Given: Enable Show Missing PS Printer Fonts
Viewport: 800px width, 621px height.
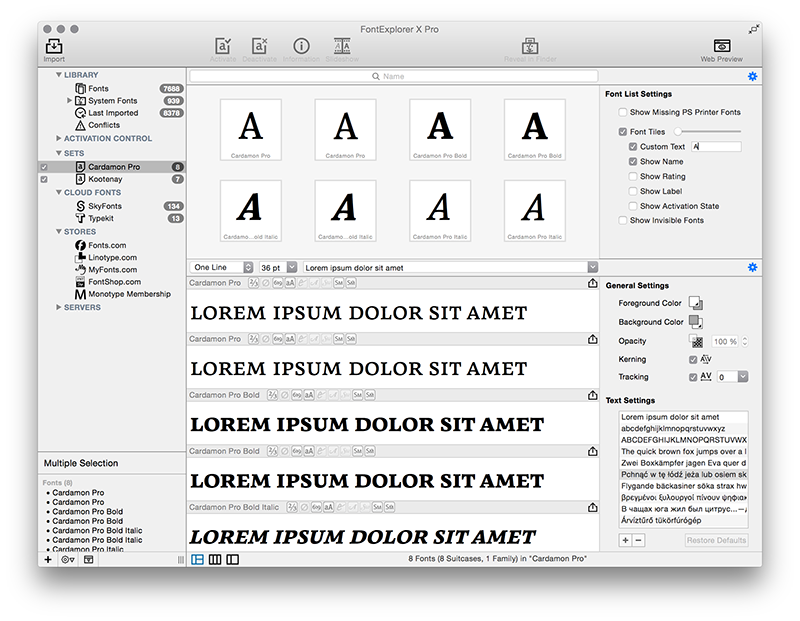Looking at the screenshot, I should (623, 112).
